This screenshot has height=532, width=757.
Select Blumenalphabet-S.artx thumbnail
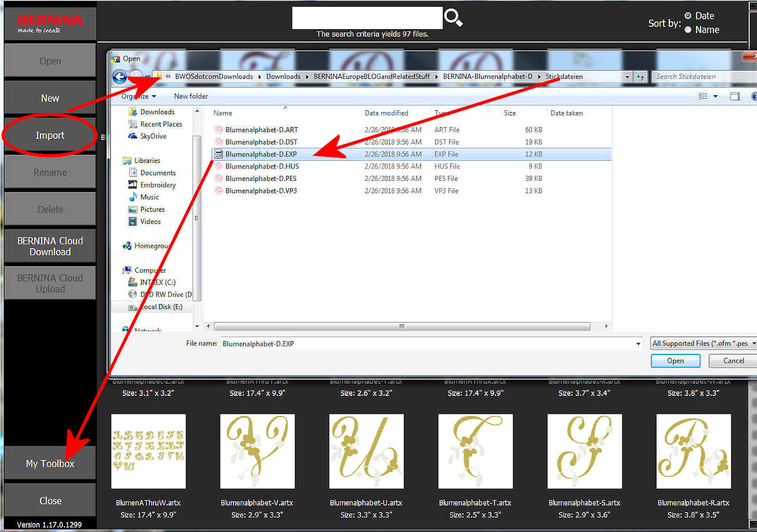pyautogui.click(x=585, y=451)
